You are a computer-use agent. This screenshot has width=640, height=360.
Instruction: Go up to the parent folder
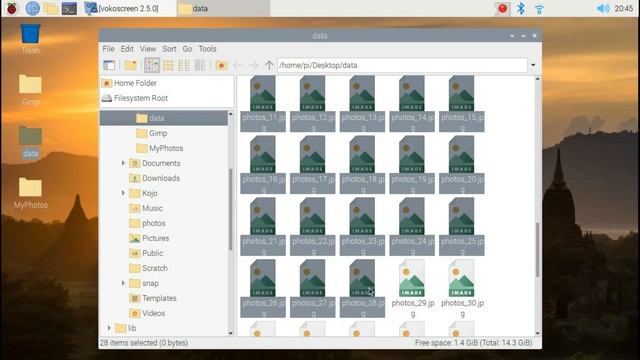[269, 65]
